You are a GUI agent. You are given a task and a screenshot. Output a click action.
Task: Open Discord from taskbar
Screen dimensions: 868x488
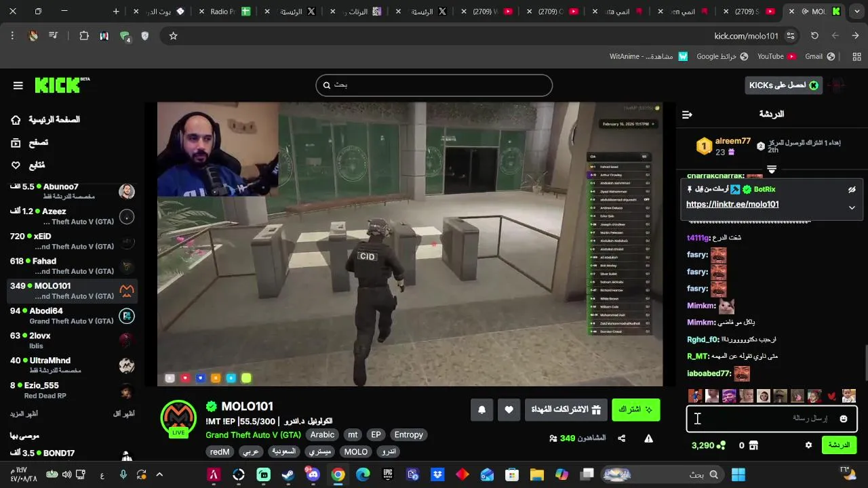[313, 475]
